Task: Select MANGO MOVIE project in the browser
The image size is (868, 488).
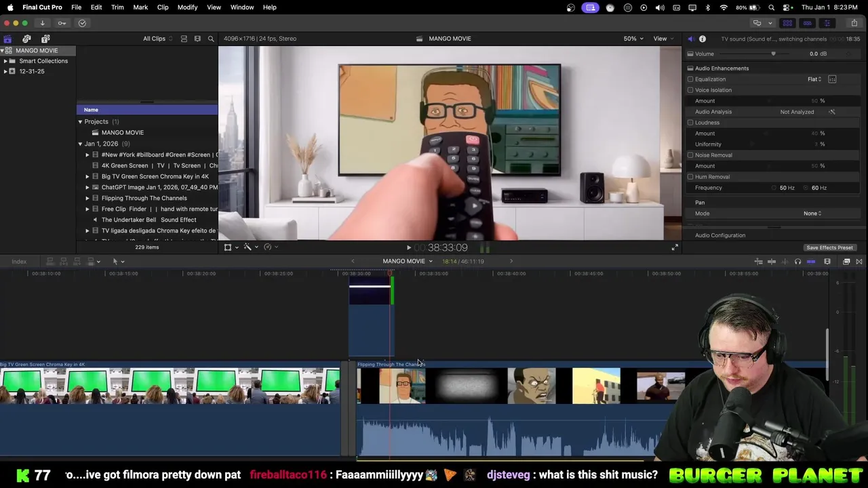Action: point(148,133)
